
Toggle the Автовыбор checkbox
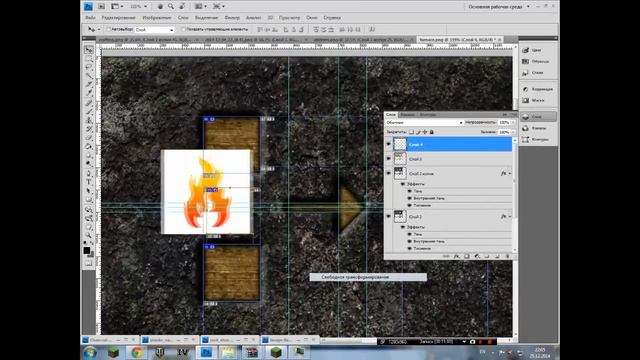tap(109, 29)
